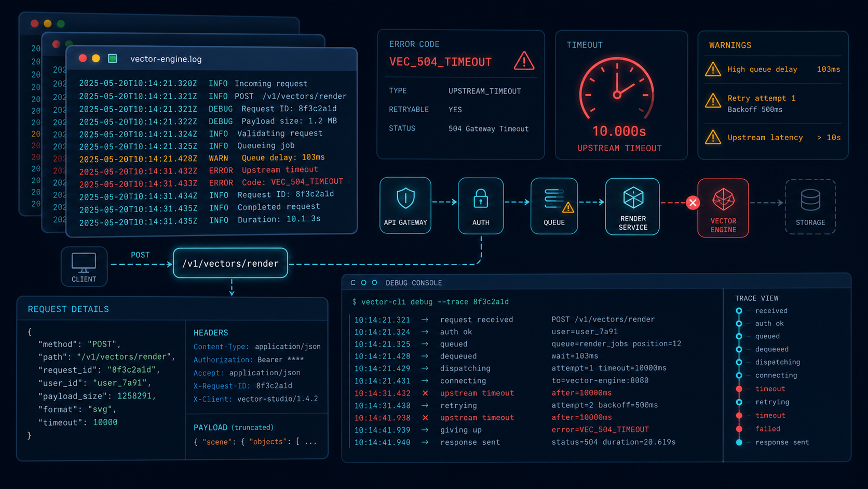Click the '504 Gateway Timeout' status value
This screenshot has height=489, width=868.
coord(489,129)
